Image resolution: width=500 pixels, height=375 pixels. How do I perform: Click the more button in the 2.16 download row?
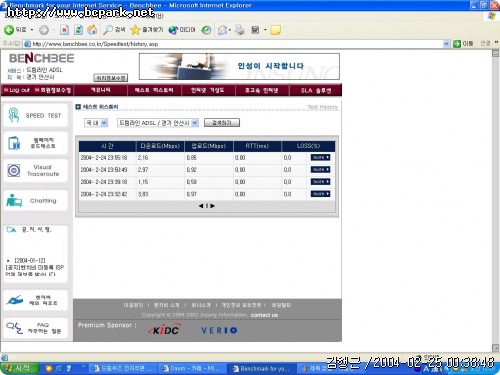(x=320, y=157)
